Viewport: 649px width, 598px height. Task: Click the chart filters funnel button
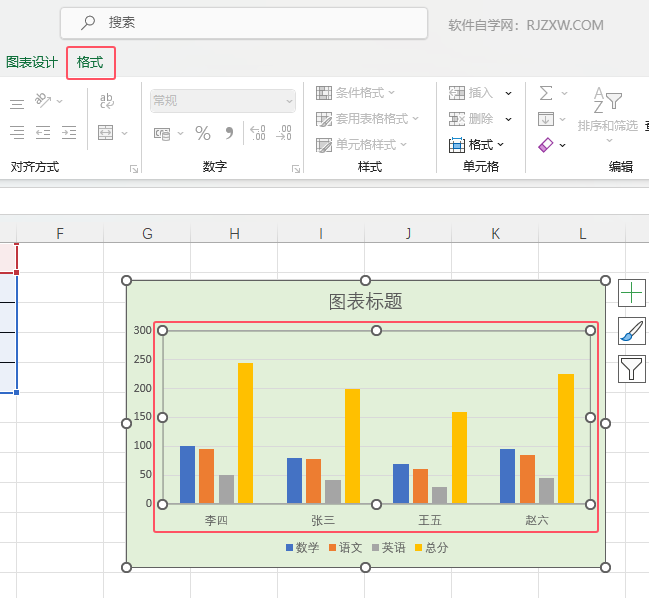point(632,369)
